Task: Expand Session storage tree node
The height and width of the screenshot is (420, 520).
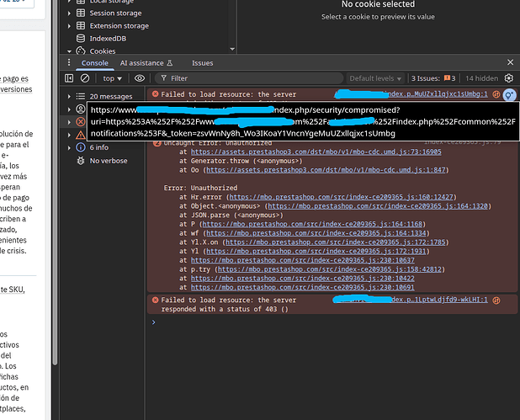Action: click(x=69, y=13)
